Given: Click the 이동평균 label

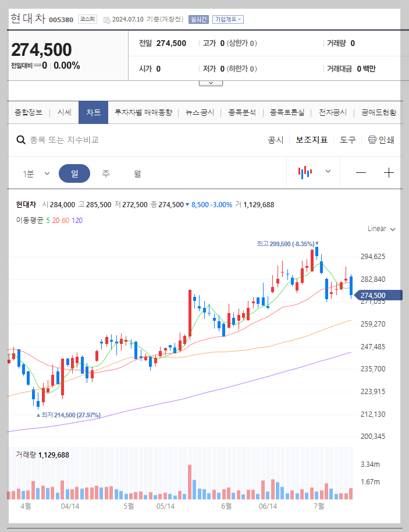Looking at the screenshot, I should (x=30, y=221).
